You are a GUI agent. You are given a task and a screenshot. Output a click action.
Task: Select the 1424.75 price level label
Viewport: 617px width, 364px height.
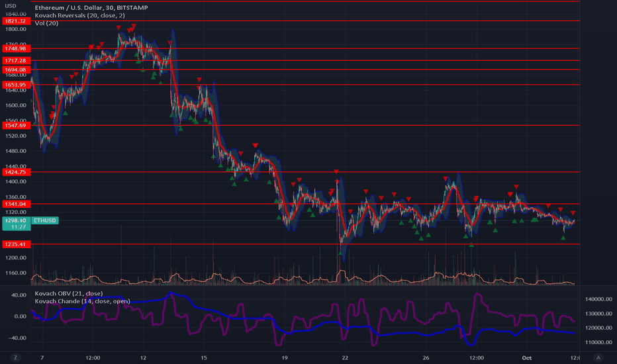click(16, 172)
